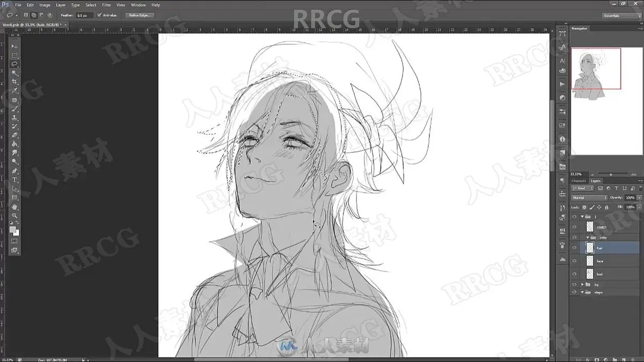Select the Move tool

click(14, 47)
